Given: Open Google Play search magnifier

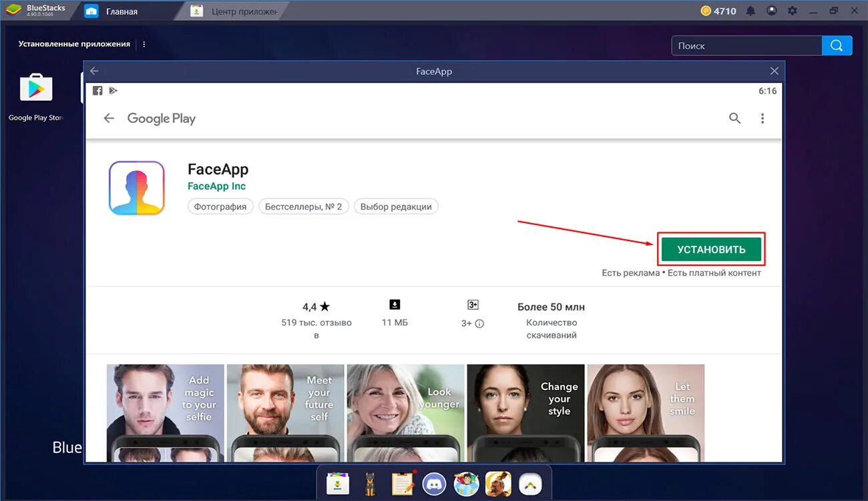Looking at the screenshot, I should point(734,118).
